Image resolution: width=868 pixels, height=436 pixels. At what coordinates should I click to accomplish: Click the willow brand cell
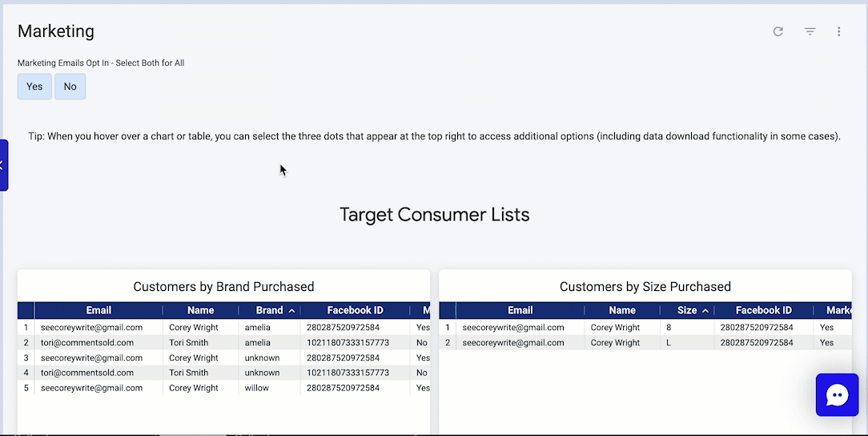pyautogui.click(x=257, y=388)
